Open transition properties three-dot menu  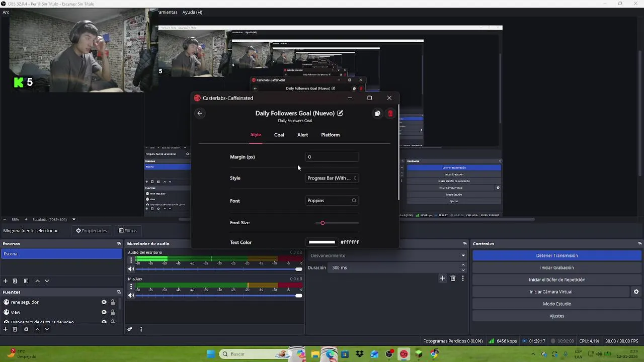tap(462, 279)
